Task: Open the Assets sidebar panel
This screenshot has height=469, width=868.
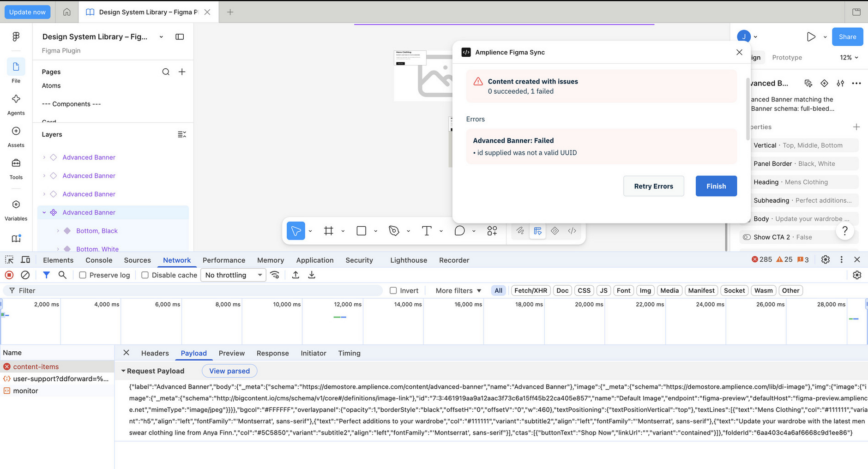Action: tap(16, 136)
